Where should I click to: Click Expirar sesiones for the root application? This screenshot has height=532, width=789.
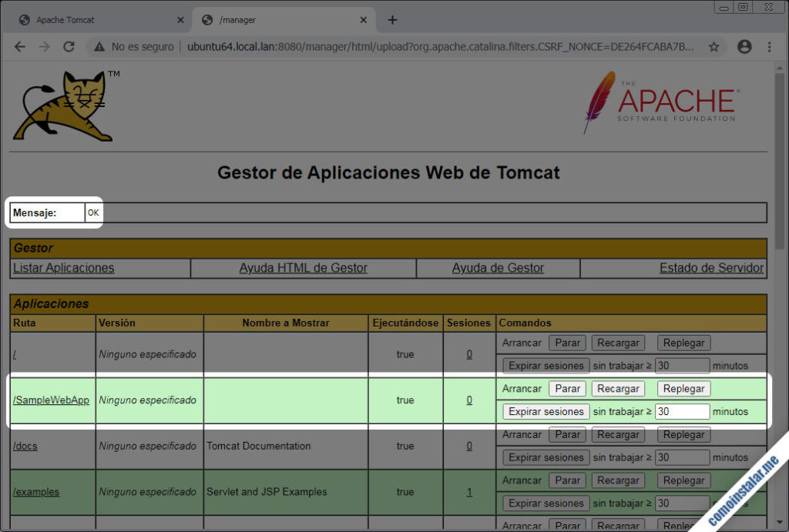[546, 366]
